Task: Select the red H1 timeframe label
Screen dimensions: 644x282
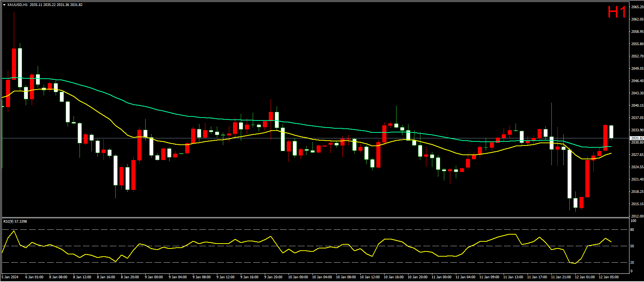Action: pyautogui.click(x=617, y=12)
